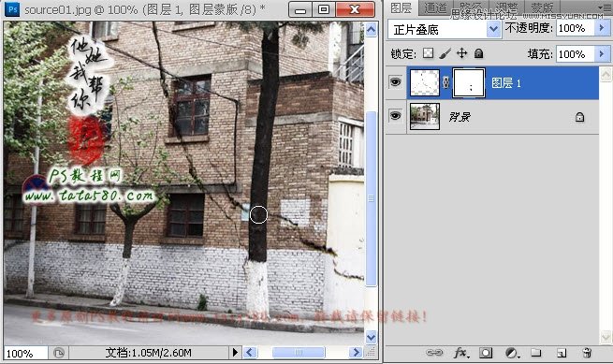Switch to 调整 tab
Viewport: 613px width, 364px height.
pos(506,7)
